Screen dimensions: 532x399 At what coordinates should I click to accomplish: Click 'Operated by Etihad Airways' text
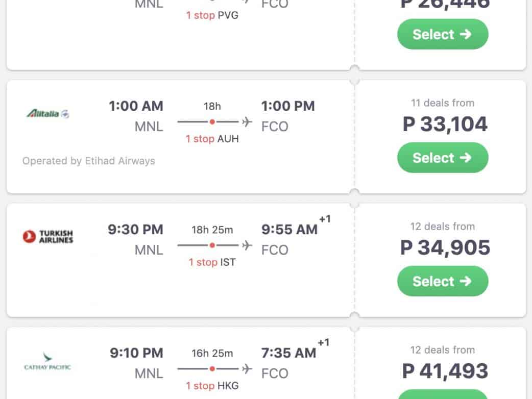coord(88,161)
